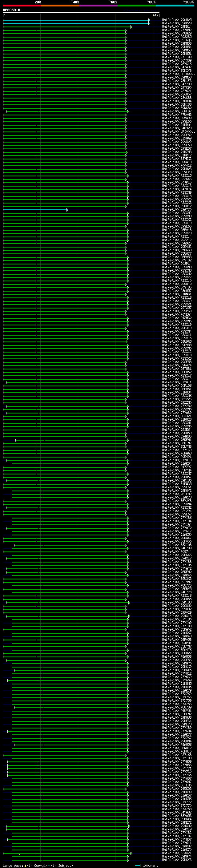The image size is (197, 868).
Task: Select label UniRef100_Q8M1F3
Action: [x=177, y=81]
